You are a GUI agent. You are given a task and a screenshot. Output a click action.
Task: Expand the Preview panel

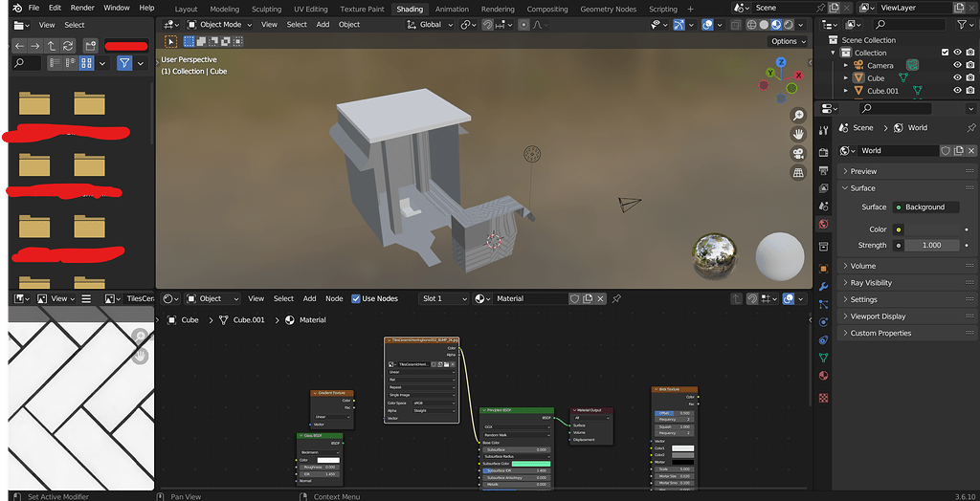click(x=907, y=171)
